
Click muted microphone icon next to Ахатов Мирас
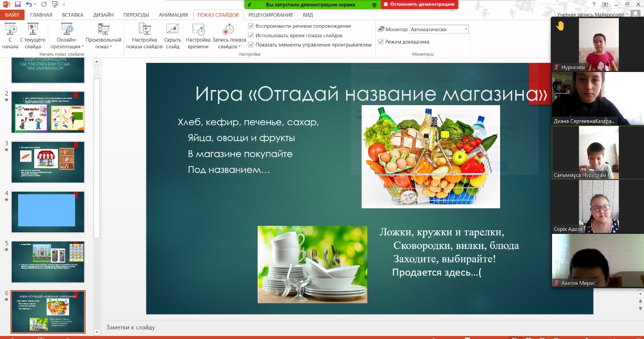pyautogui.click(x=556, y=283)
